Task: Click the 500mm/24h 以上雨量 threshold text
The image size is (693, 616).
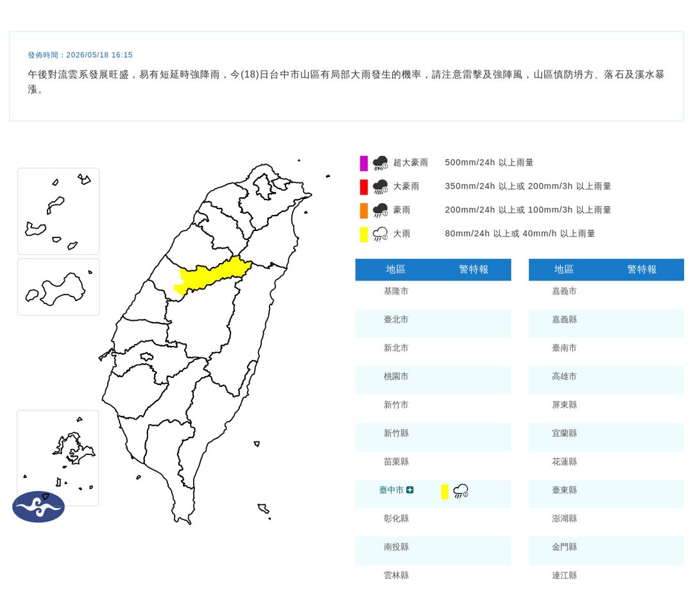Action: [x=489, y=162]
